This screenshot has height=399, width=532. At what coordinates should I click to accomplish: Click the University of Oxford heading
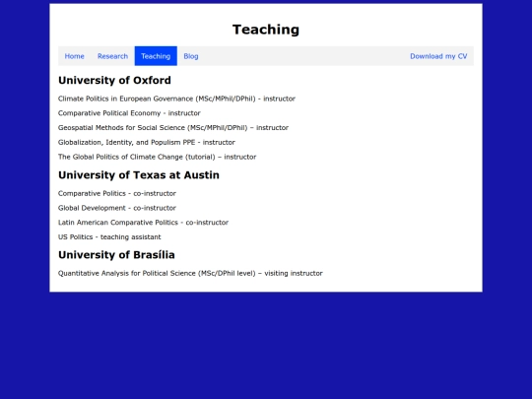click(114, 81)
